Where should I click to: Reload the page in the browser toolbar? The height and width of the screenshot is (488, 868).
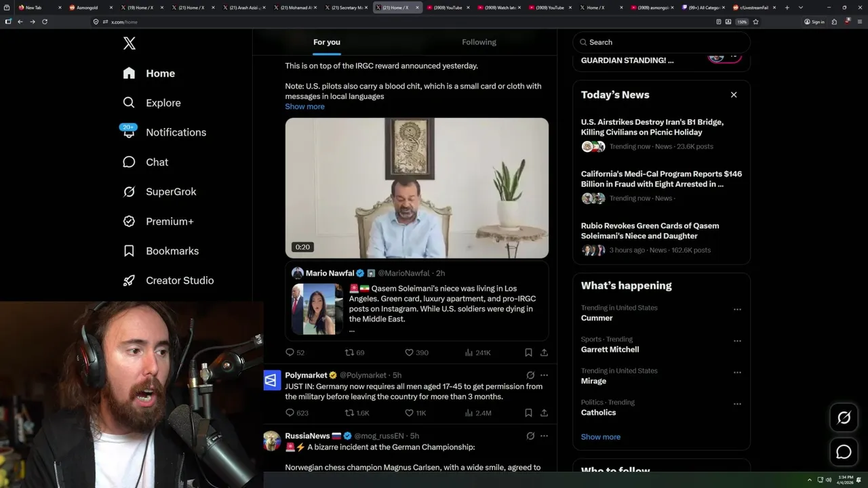[x=45, y=22]
